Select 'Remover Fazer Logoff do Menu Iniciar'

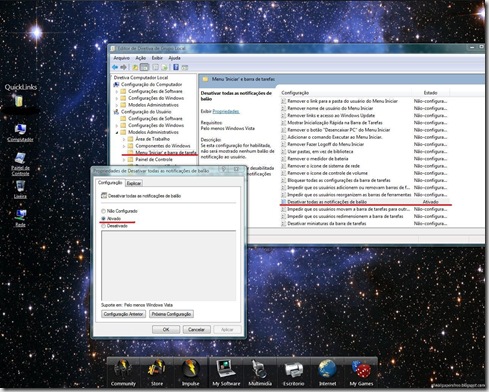365,144
